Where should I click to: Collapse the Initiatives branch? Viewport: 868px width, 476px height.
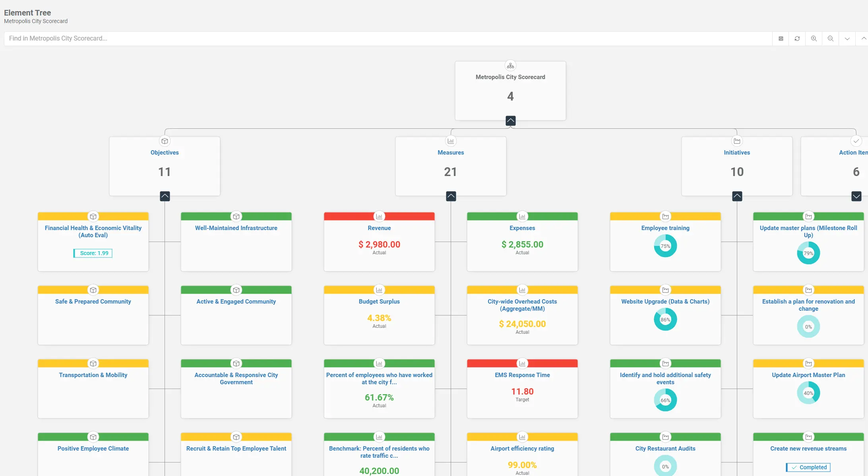[737, 196]
